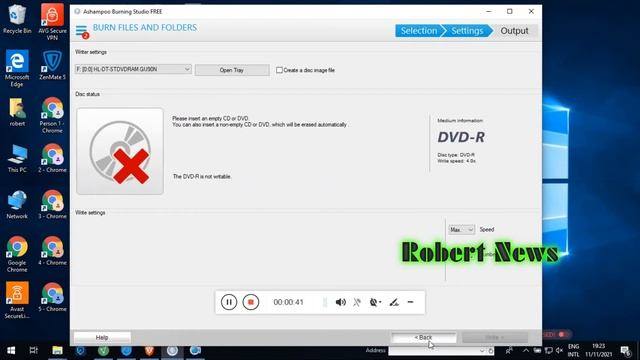
Task: Select Person 1 - Chrome shortcut
Action: tap(52, 115)
